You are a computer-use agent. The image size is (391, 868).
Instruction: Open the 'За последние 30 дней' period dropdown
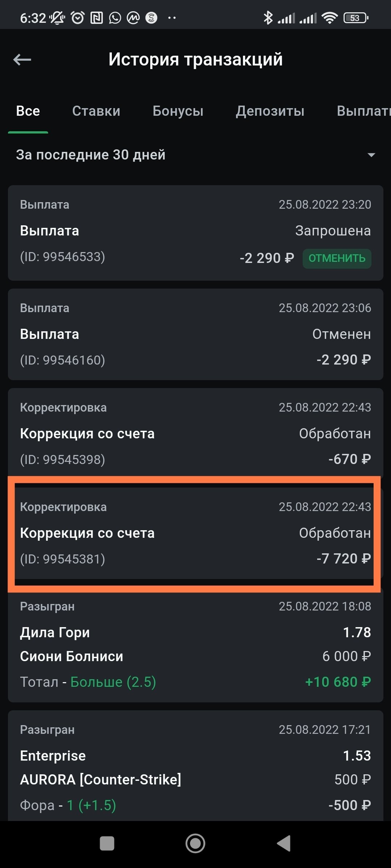tap(91, 155)
